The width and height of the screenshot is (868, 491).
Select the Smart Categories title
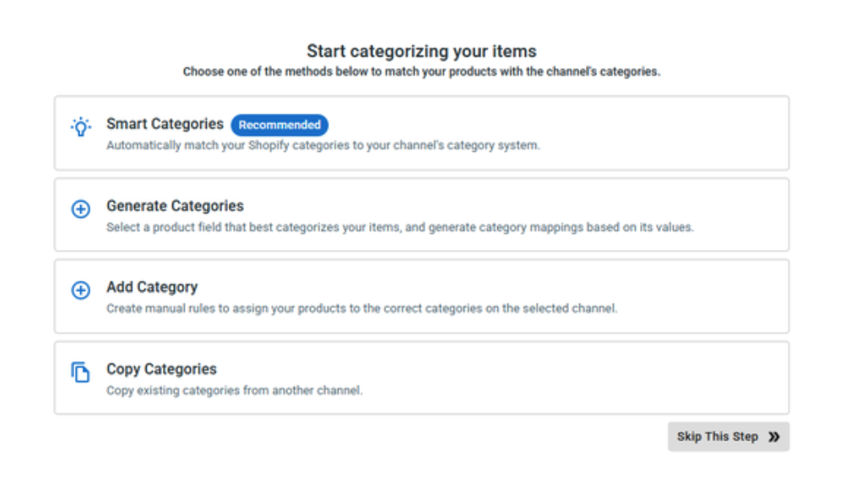(x=165, y=124)
